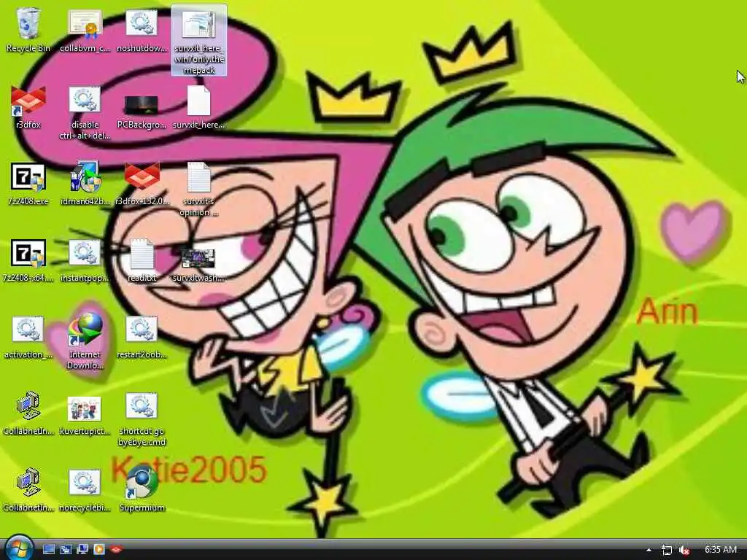This screenshot has height=560, width=747.
Task: Launch Windows Media Player from Quick Launch
Action: click(x=98, y=549)
